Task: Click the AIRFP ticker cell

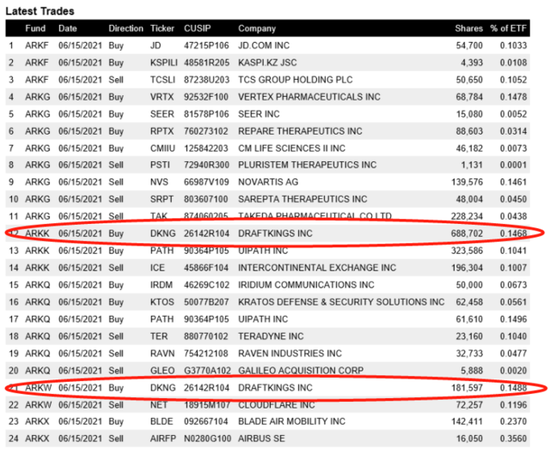Action: pyautogui.click(x=163, y=439)
